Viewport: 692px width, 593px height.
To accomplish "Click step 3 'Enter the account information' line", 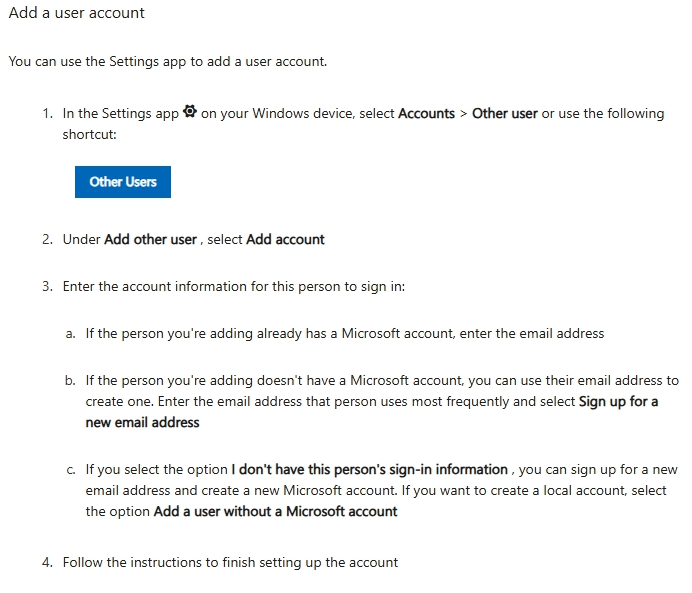I will (234, 286).
